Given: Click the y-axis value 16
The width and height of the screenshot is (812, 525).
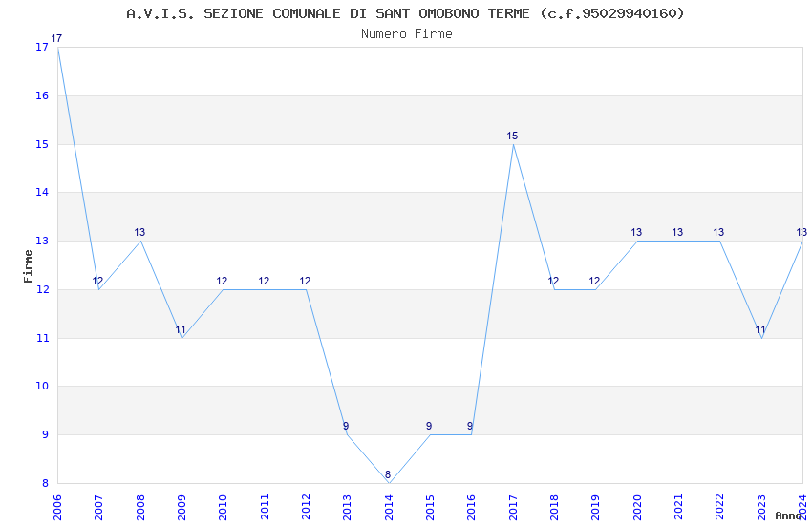Looking at the screenshot, I should pyautogui.click(x=42, y=95).
